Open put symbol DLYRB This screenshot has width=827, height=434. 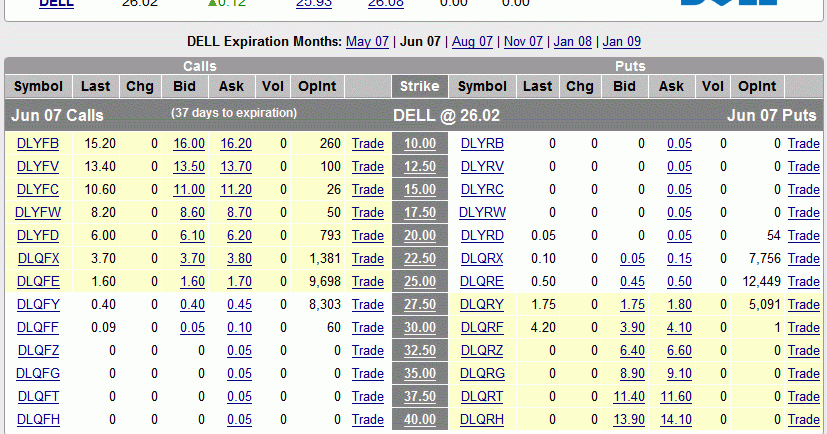(x=482, y=143)
